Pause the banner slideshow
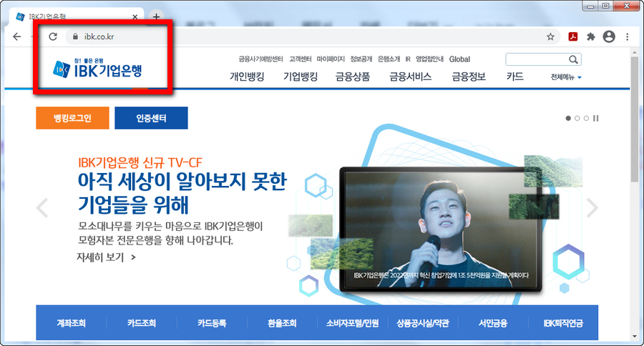644x346 pixels. 595,118
